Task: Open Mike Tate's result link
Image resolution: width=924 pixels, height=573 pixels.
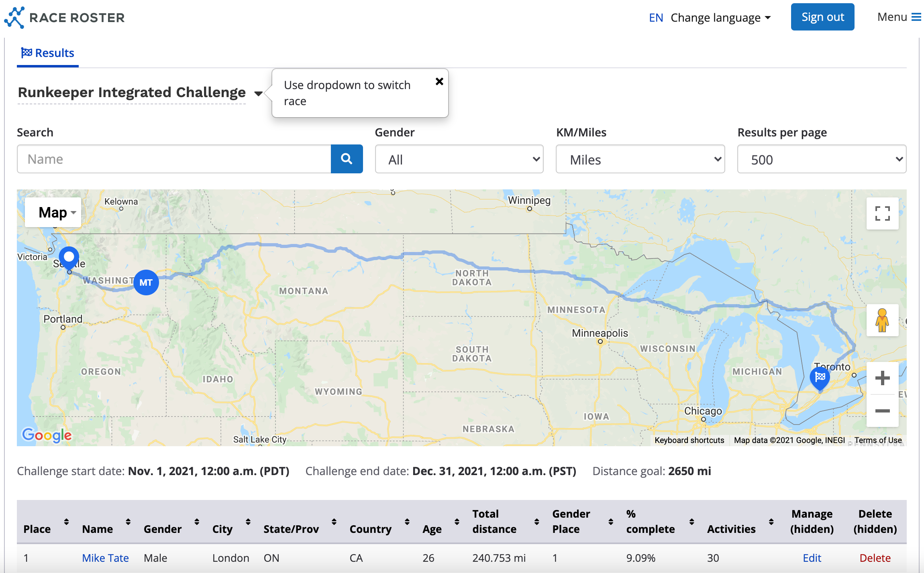Action: coord(105,558)
